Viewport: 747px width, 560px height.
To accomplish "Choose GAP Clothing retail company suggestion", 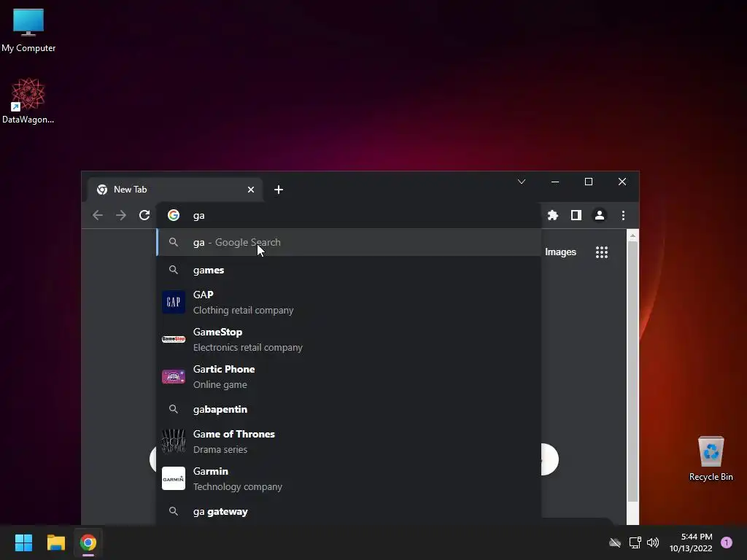I will coord(349,302).
